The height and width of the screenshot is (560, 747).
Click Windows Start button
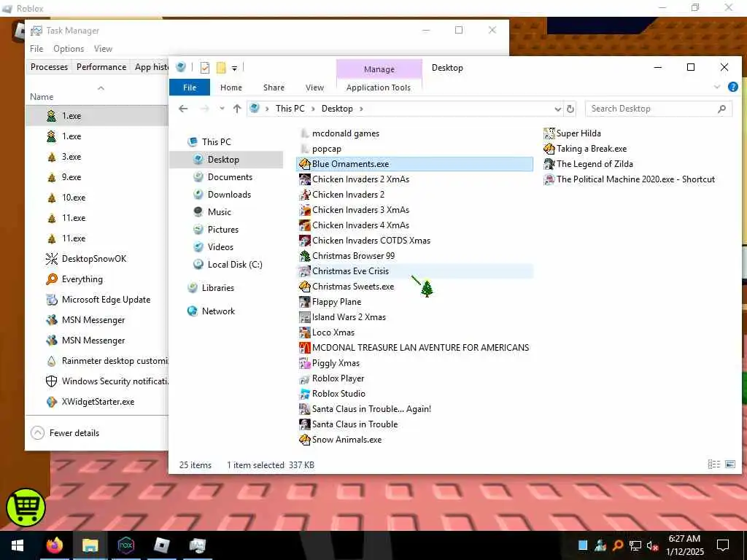[18, 545]
